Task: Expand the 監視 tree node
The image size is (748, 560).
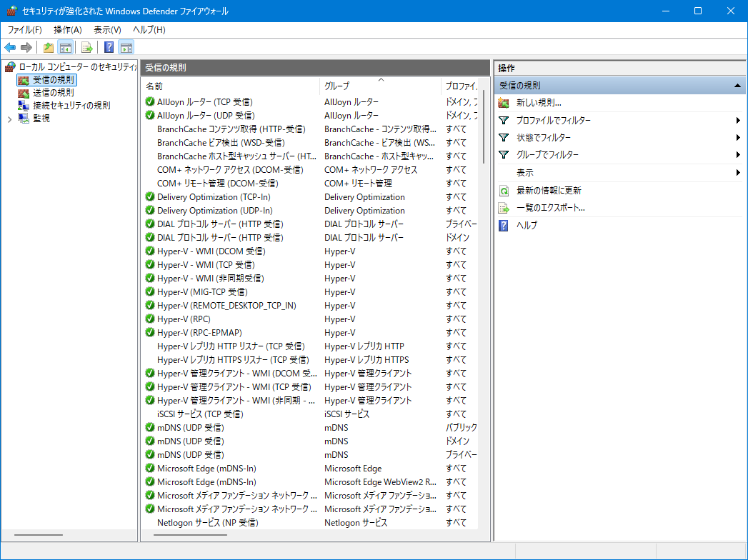Action: (x=9, y=119)
